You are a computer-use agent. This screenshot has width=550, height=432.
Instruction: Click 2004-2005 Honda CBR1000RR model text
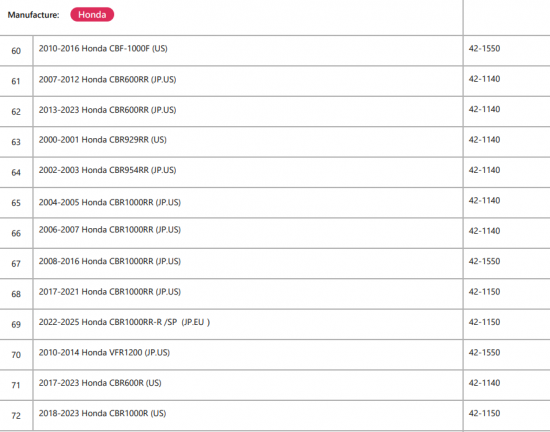click(109, 202)
